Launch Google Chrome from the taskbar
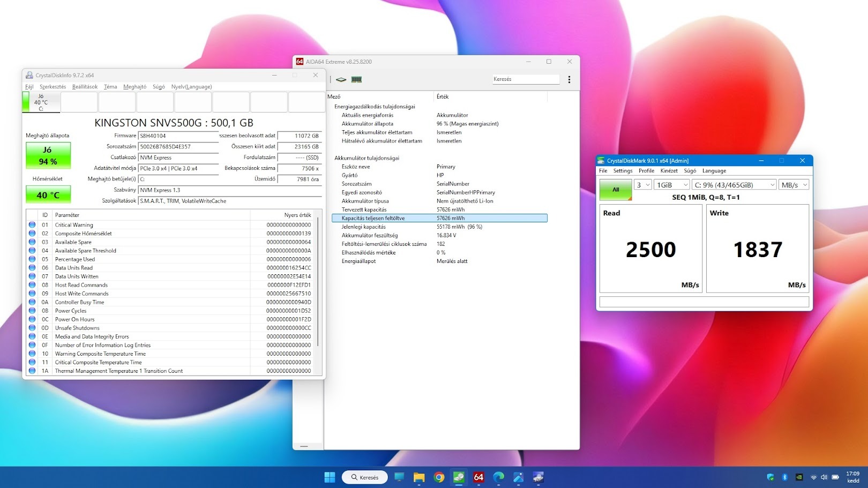Viewport: 868px width, 488px height. [439, 477]
